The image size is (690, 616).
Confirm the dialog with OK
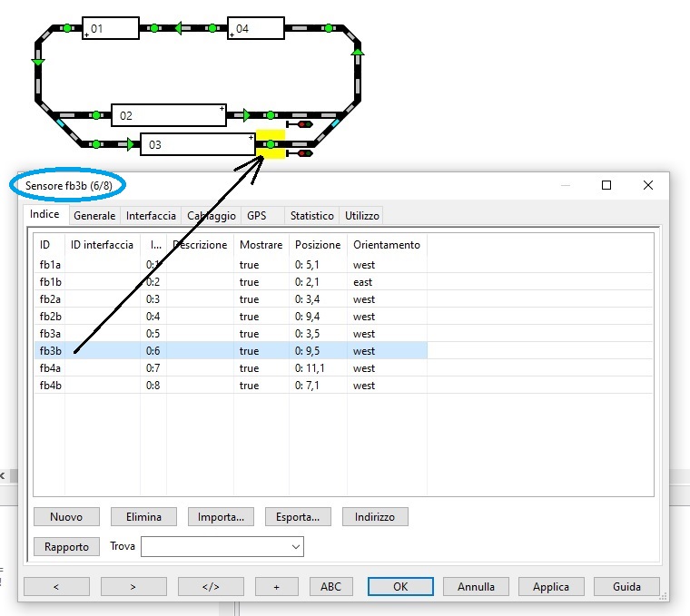[x=400, y=587]
